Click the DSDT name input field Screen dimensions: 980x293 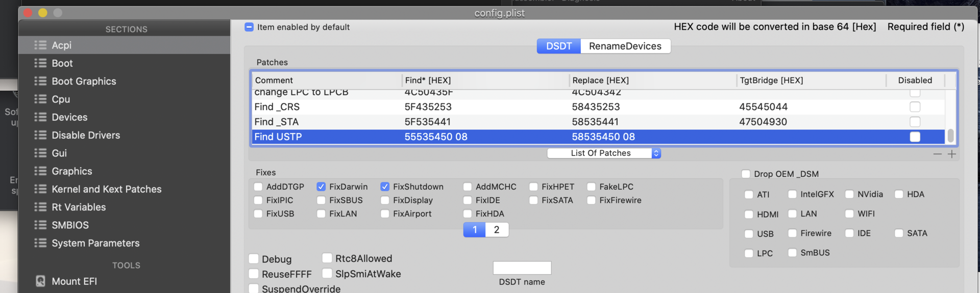[x=522, y=268]
